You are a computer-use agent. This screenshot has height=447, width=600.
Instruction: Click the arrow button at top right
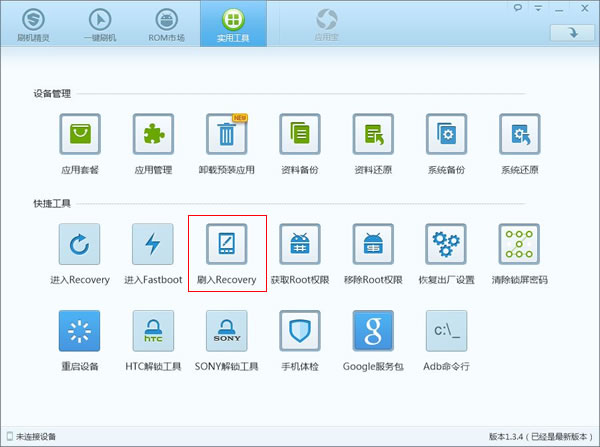pos(572,32)
